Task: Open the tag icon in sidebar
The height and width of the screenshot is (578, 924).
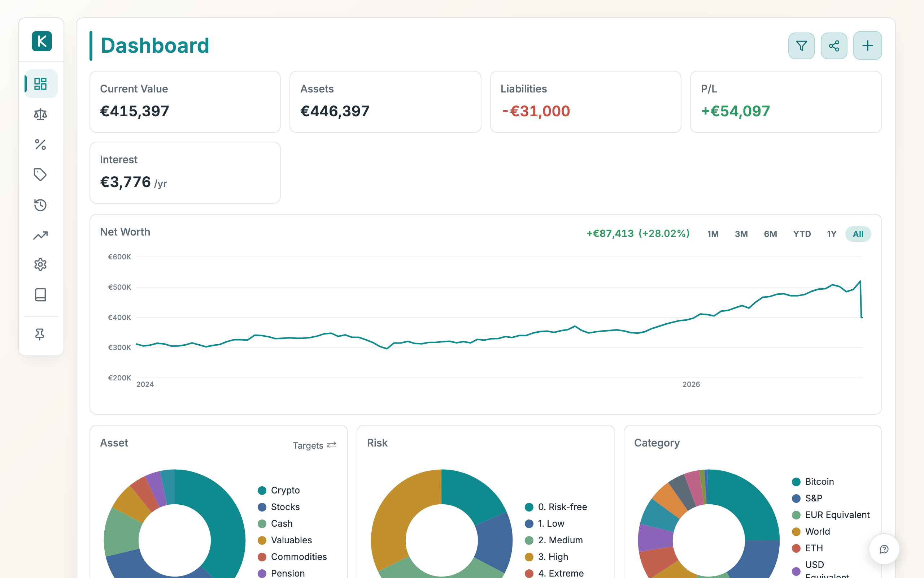Action: pos(40,175)
